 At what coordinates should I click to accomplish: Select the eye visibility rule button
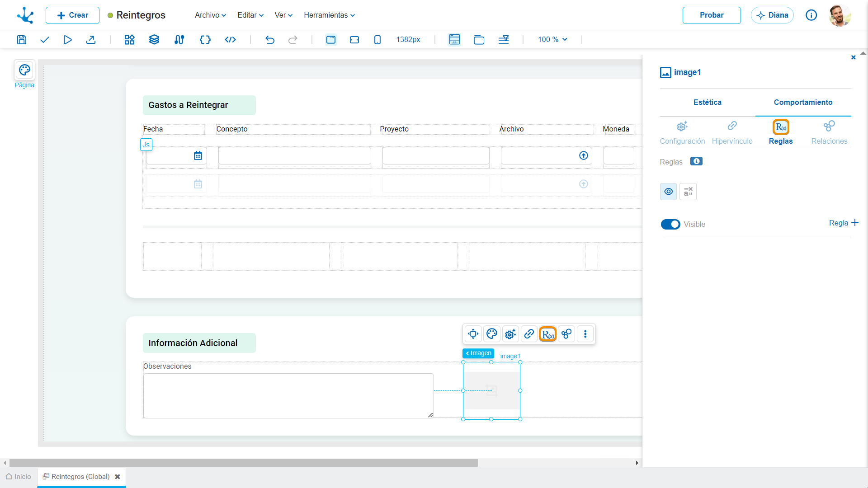point(669,192)
